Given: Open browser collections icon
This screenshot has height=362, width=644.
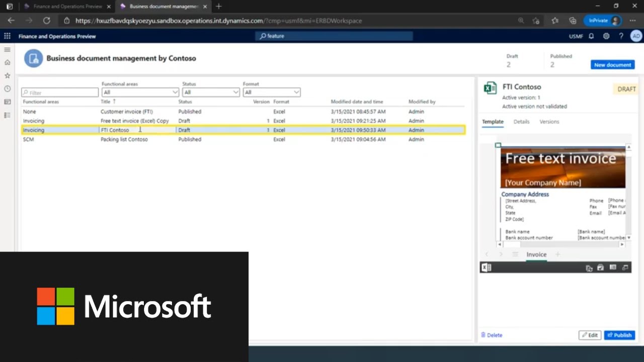Looking at the screenshot, I should click(x=573, y=21).
